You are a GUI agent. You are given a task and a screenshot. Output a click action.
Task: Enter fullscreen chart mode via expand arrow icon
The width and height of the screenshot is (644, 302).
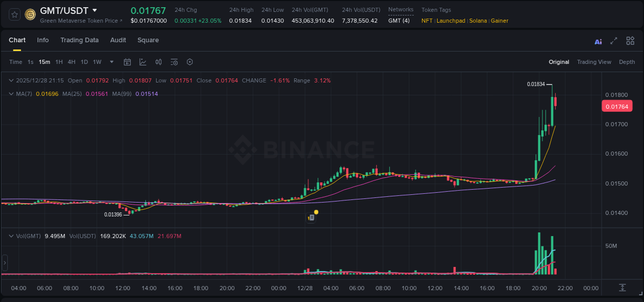pos(613,41)
